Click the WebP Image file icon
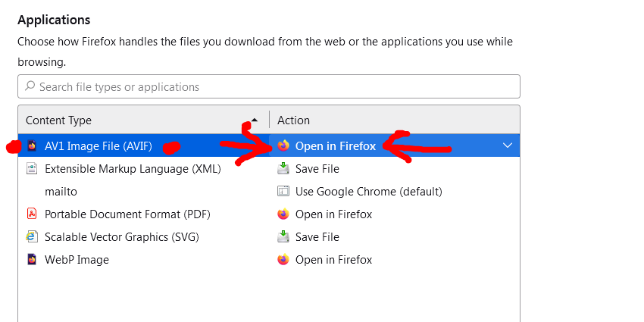 click(x=32, y=260)
